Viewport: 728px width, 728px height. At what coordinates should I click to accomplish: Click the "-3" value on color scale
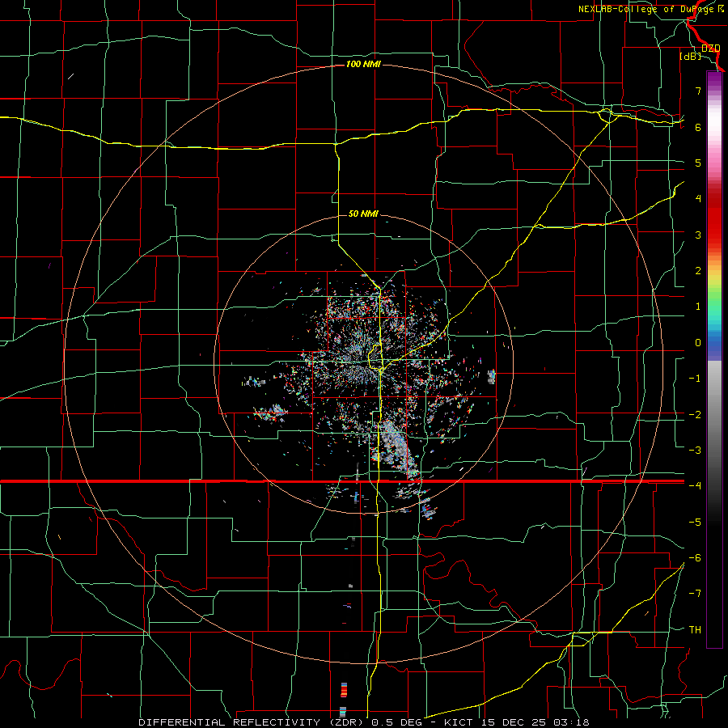tap(695, 451)
